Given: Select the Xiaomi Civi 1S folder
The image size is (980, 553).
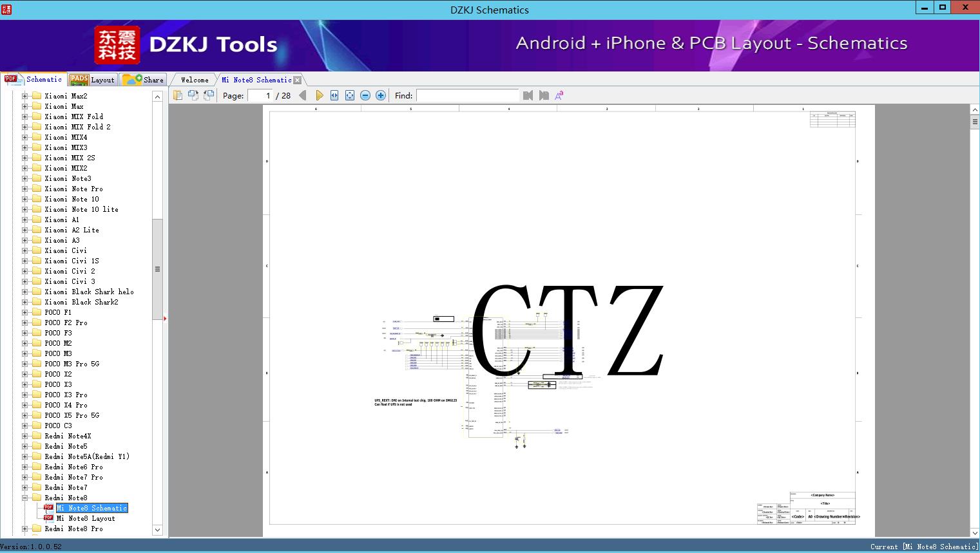Looking at the screenshot, I should coord(72,261).
